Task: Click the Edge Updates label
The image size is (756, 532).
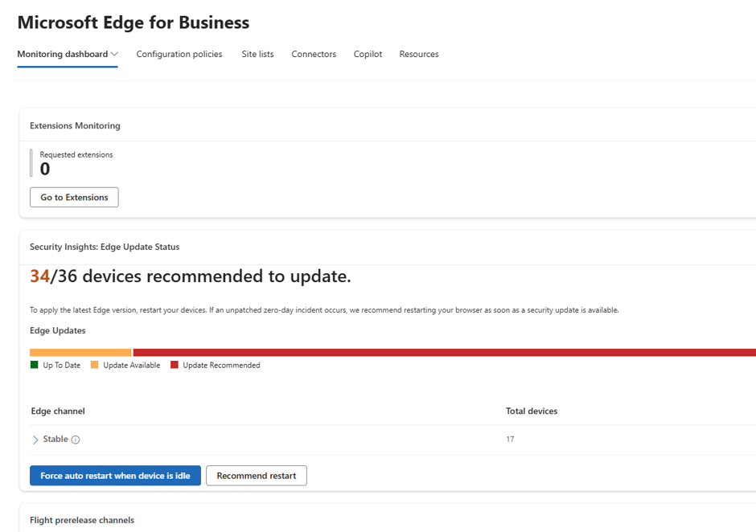Action: 58,330
